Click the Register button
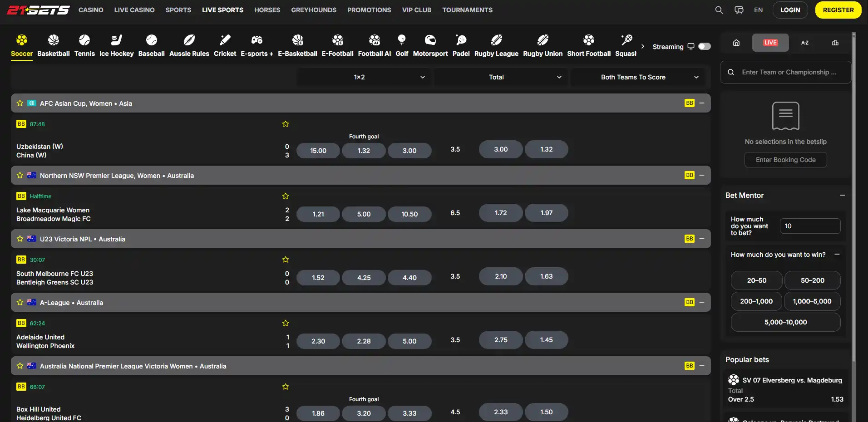The height and width of the screenshot is (422, 868). pyautogui.click(x=838, y=10)
